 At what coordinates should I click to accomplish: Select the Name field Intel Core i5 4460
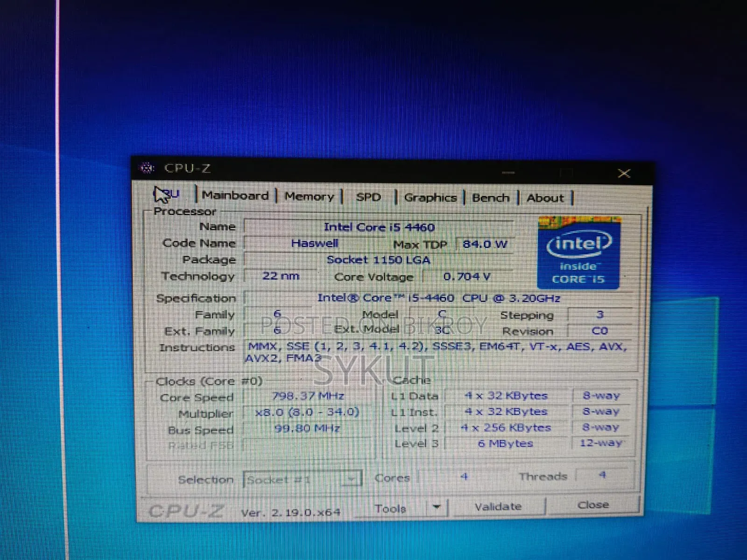pyautogui.click(x=379, y=227)
